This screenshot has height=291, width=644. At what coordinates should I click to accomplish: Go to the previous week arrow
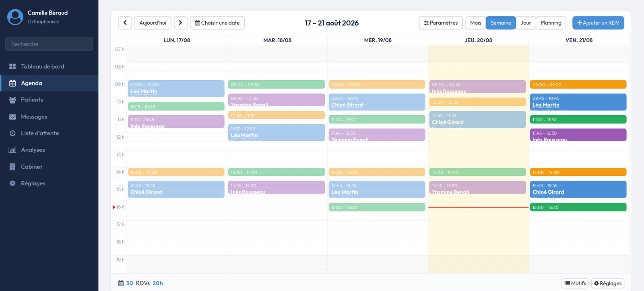pyautogui.click(x=125, y=23)
